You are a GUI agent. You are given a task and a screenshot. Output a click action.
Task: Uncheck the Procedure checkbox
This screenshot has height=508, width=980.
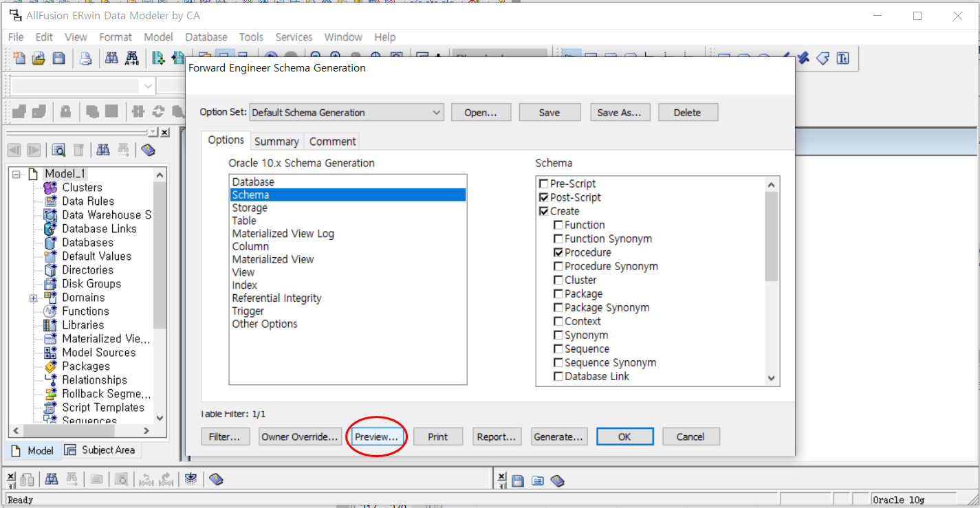click(x=558, y=252)
